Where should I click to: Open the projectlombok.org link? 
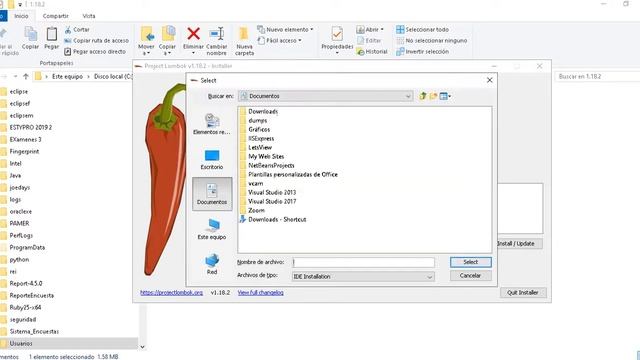pyautogui.click(x=171, y=293)
